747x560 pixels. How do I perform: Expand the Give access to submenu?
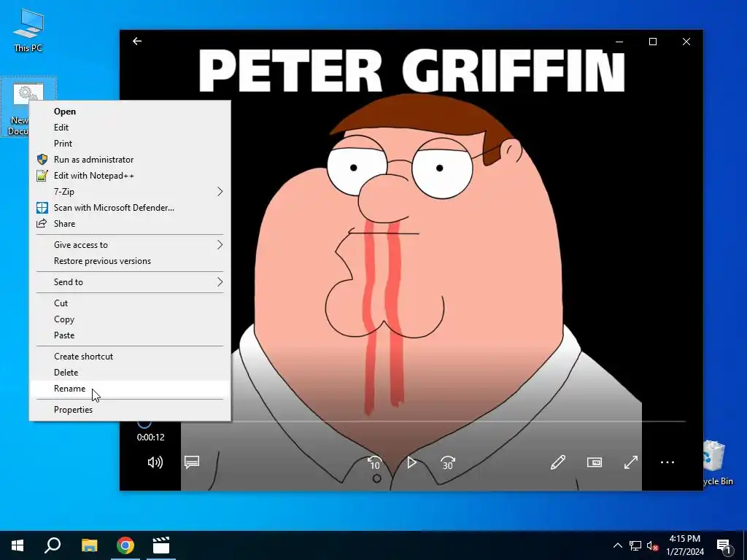click(x=130, y=245)
